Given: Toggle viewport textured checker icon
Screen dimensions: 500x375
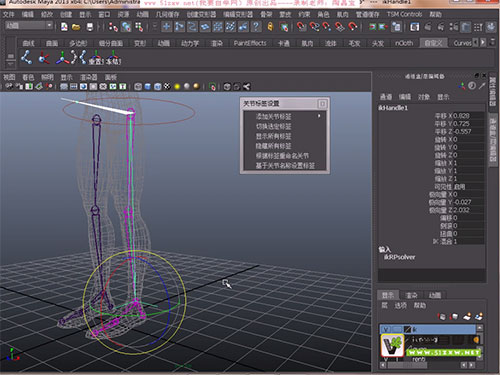Looking at the screenshot, I should [x=167, y=87].
